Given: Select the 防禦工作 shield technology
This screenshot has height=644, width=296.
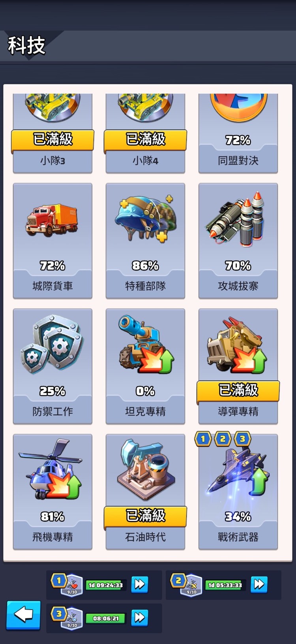Looking at the screenshot, I should pos(52,366).
